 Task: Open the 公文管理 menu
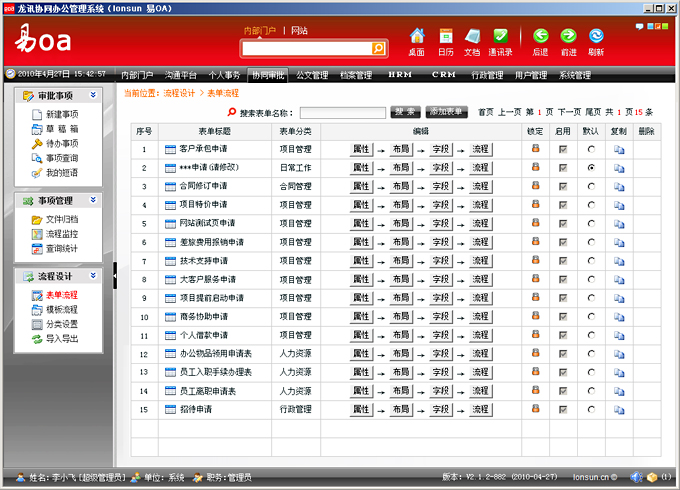(x=312, y=75)
